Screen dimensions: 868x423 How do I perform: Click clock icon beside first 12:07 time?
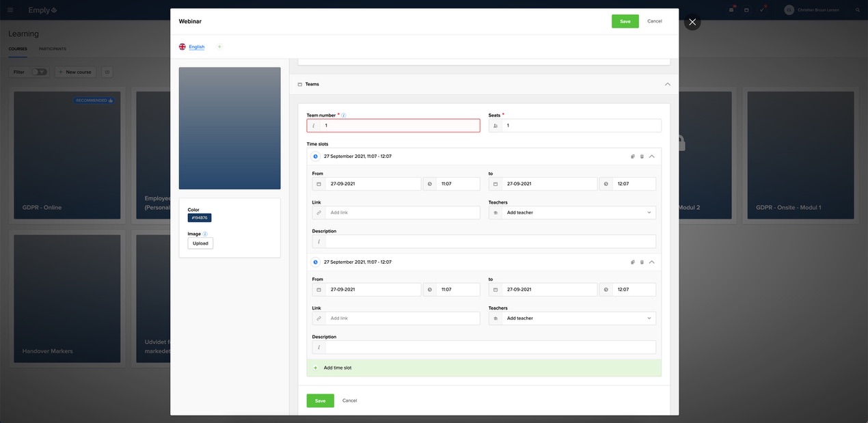point(606,184)
